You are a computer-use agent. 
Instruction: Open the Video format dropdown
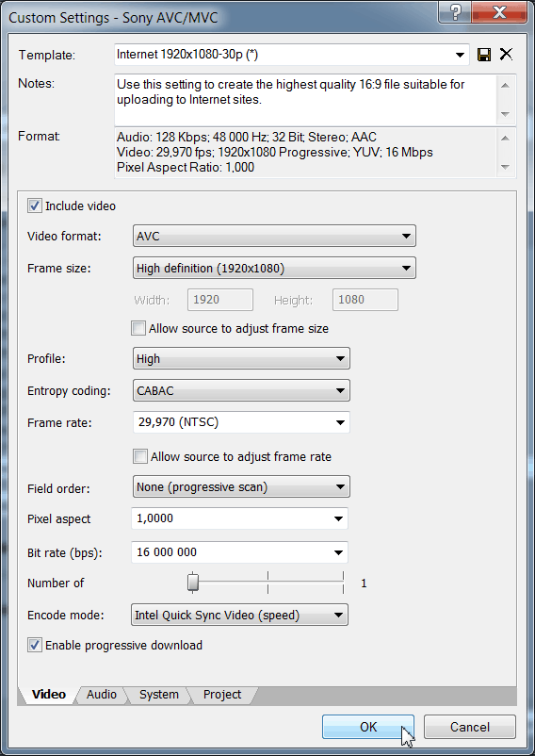(274, 237)
